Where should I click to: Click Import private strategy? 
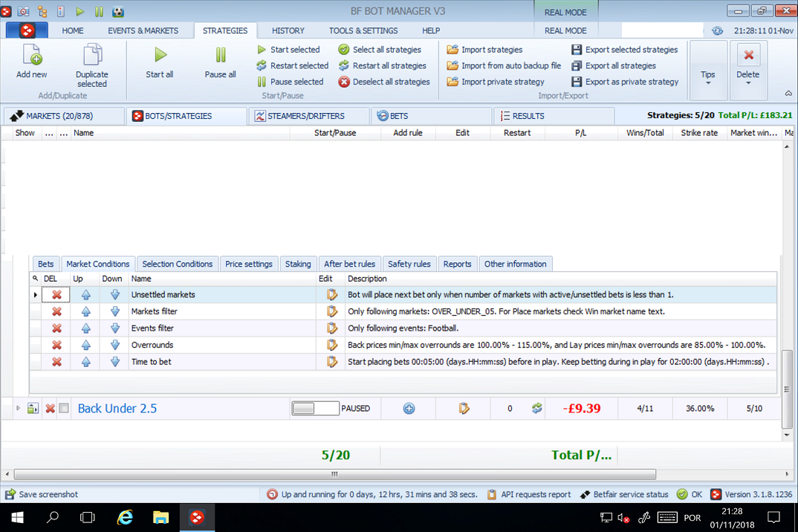(x=496, y=82)
